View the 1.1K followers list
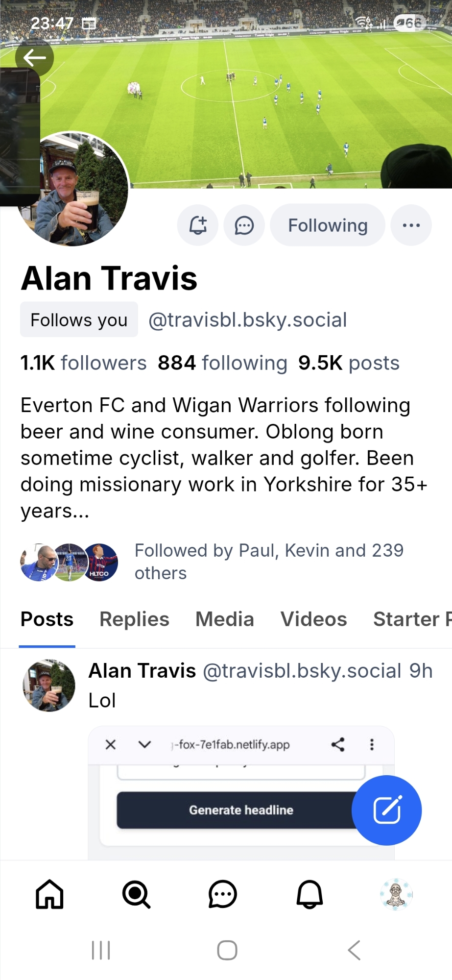452x980 pixels. (83, 363)
